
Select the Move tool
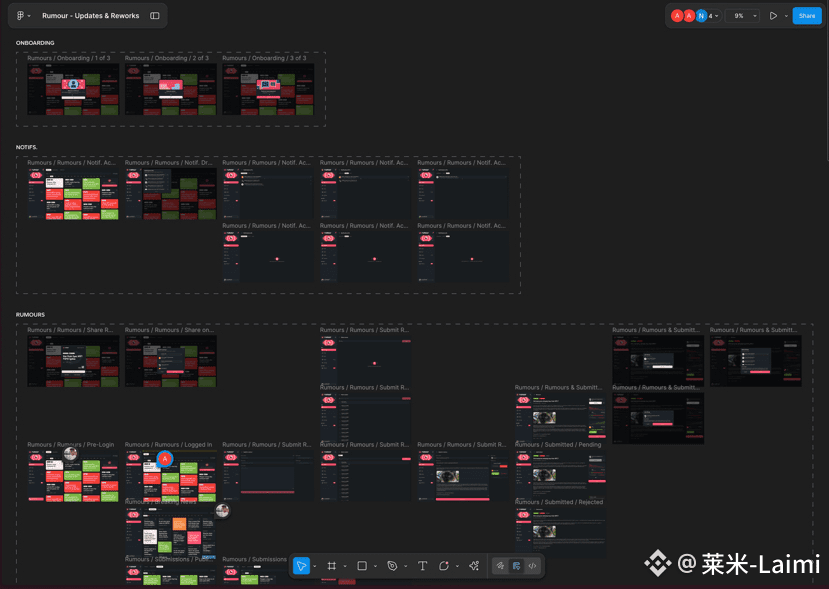pos(301,566)
